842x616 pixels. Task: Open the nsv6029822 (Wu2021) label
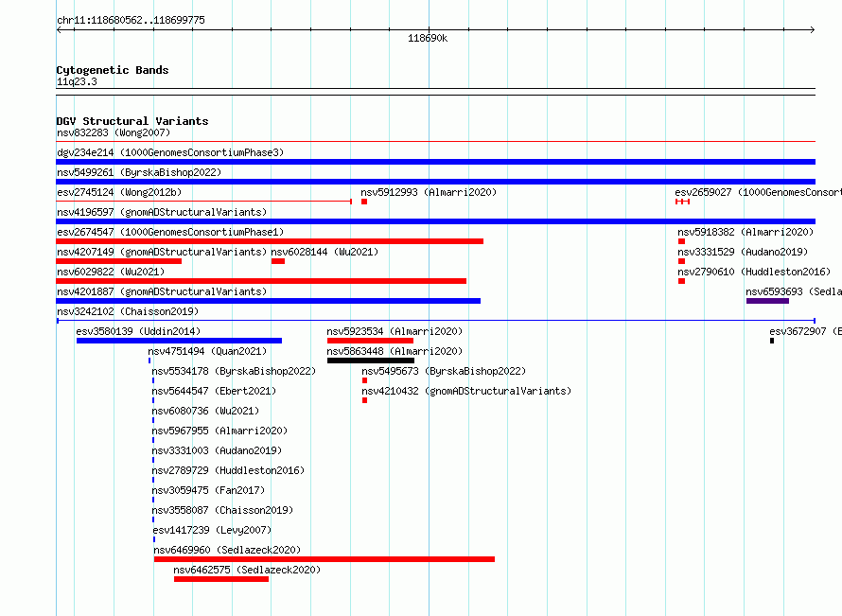click(x=111, y=272)
